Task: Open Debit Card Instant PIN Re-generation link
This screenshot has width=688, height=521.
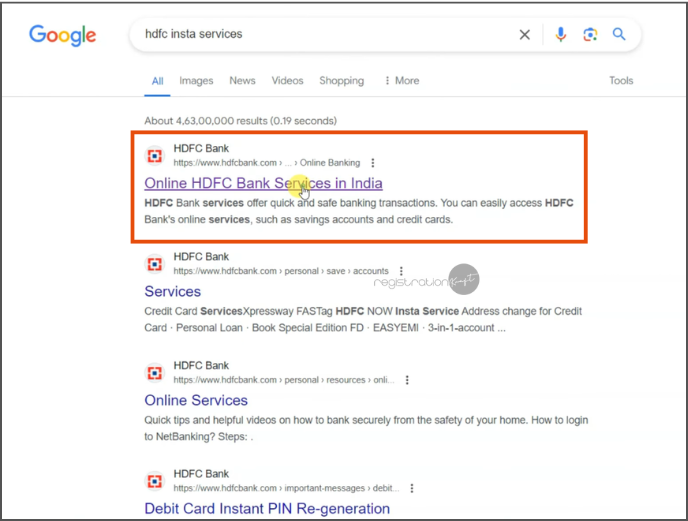Action: click(x=267, y=509)
